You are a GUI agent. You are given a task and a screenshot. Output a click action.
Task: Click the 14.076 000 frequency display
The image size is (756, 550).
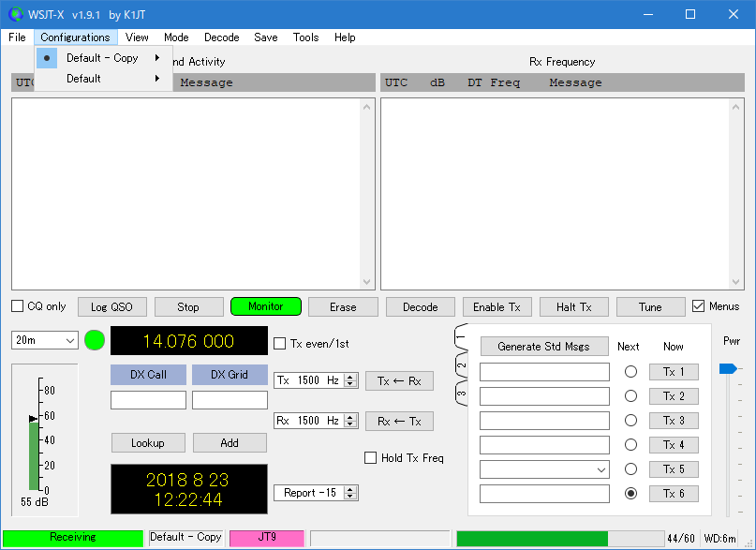(x=189, y=341)
